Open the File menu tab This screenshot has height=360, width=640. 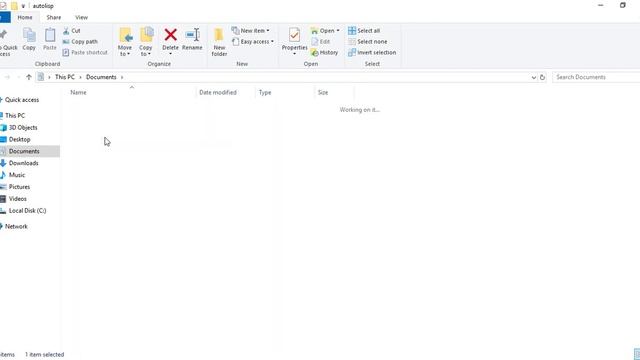(x=5, y=18)
